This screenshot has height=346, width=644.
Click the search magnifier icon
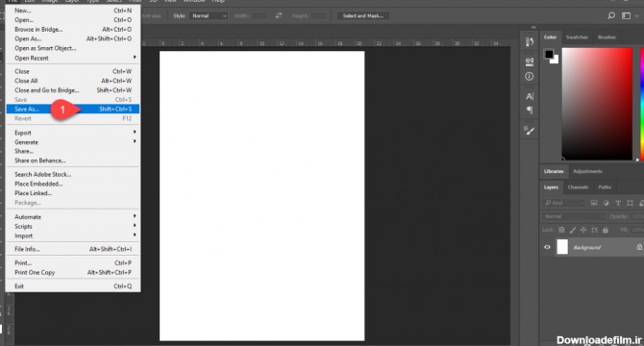coord(611,15)
